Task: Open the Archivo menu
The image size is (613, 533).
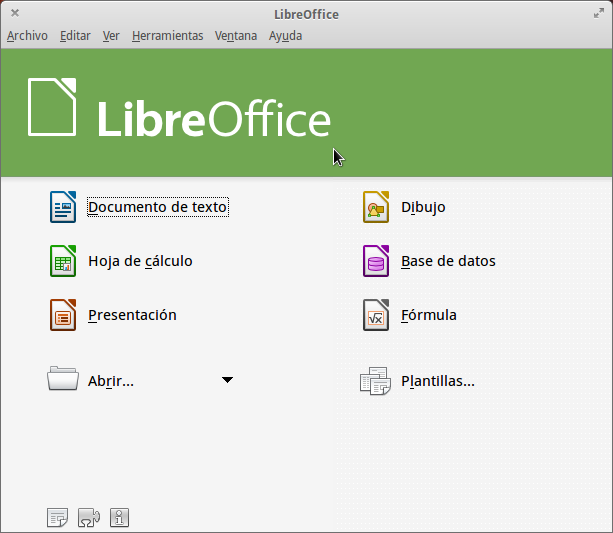Action: click(x=27, y=36)
